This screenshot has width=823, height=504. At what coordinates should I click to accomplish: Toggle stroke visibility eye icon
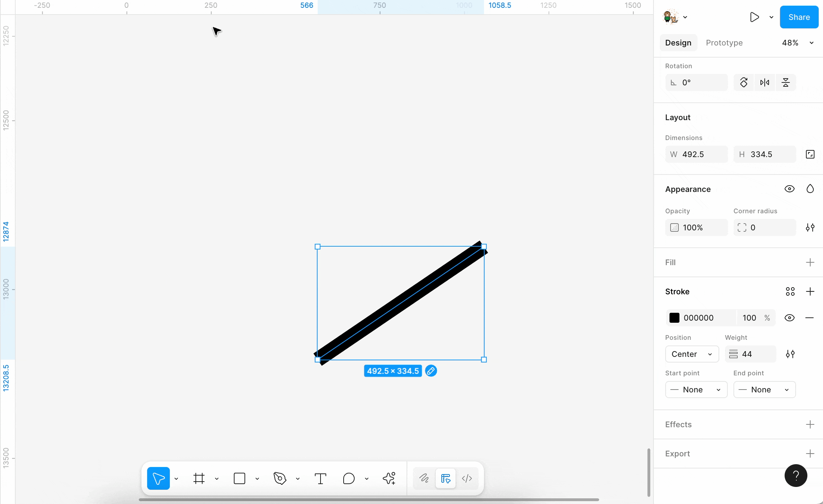coord(789,318)
